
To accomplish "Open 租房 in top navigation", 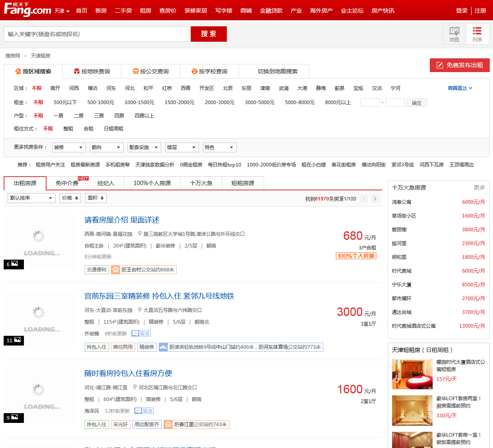I will click(x=145, y=11).
